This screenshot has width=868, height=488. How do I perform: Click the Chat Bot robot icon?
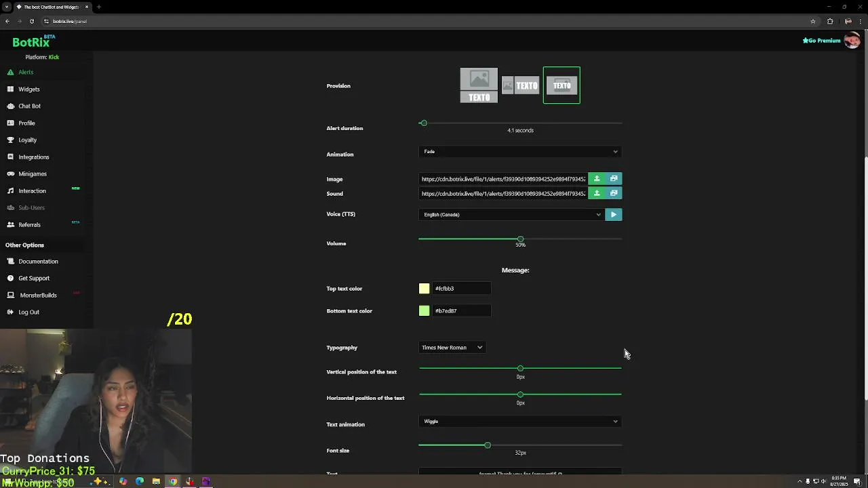(11, 106)
